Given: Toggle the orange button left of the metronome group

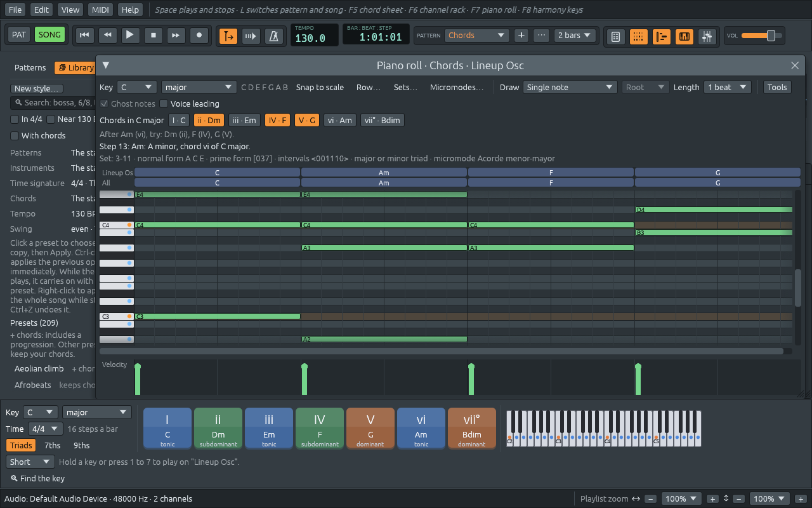Looking at the screenshot, I should tap(228, 36).
